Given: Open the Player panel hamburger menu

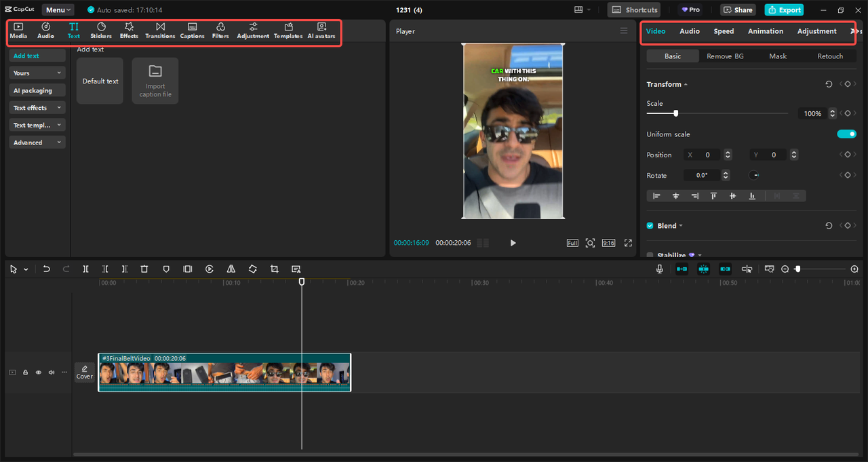Looking at the screenshot, I should tap(624, 31).
